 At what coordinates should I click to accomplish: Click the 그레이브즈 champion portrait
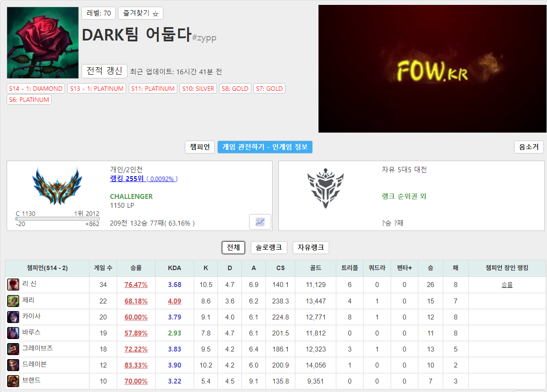pyautogui.click(x=13, y=349)
